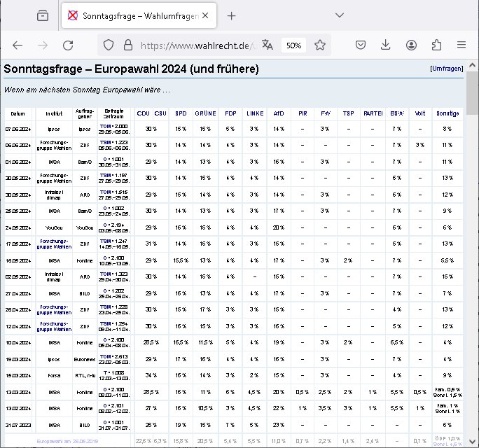This screenshot has width=479, height=448.
Task: Go forward arrow in toolbar
Action: [x=43, y=45]
